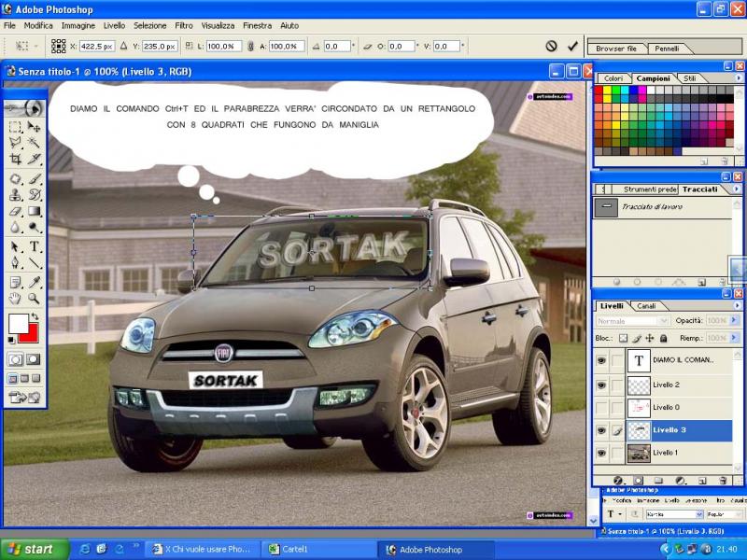Click Jump to ImageReady icon

[x=25, y=398]
